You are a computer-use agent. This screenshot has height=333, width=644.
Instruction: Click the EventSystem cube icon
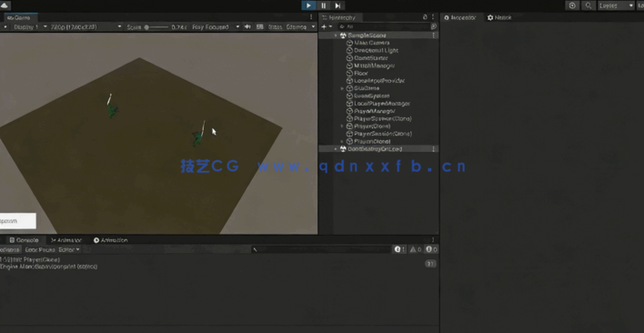pos(349,96)
